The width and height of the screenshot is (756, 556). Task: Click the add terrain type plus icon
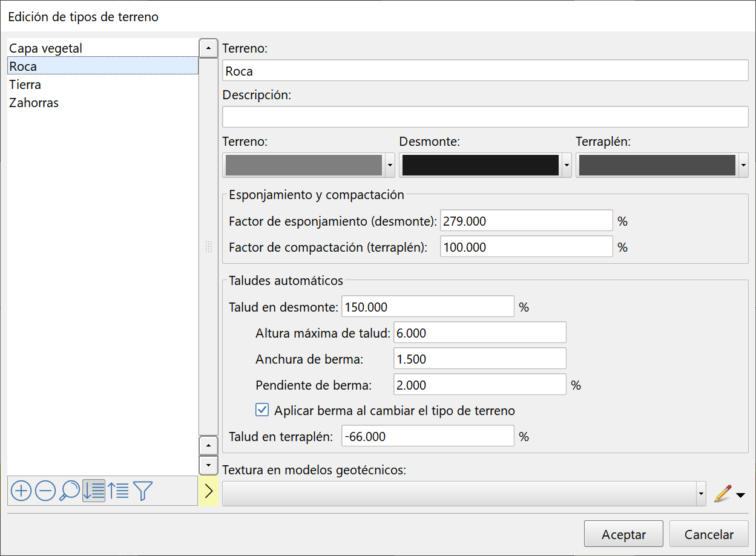21,491
